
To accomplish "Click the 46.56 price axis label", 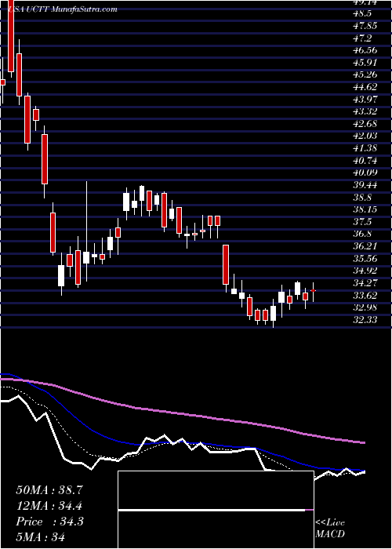I will [365, 50].
